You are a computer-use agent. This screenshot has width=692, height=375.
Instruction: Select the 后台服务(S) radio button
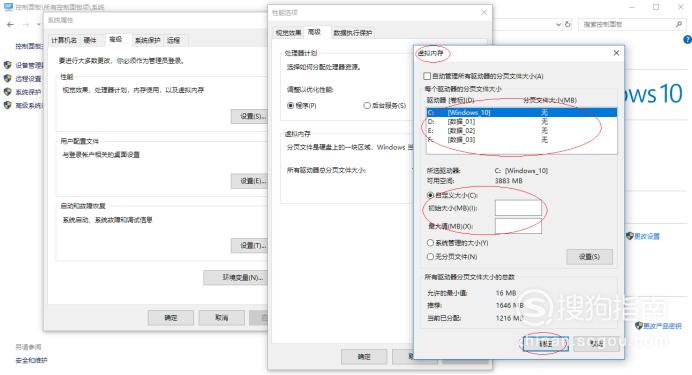coord(384,105)
